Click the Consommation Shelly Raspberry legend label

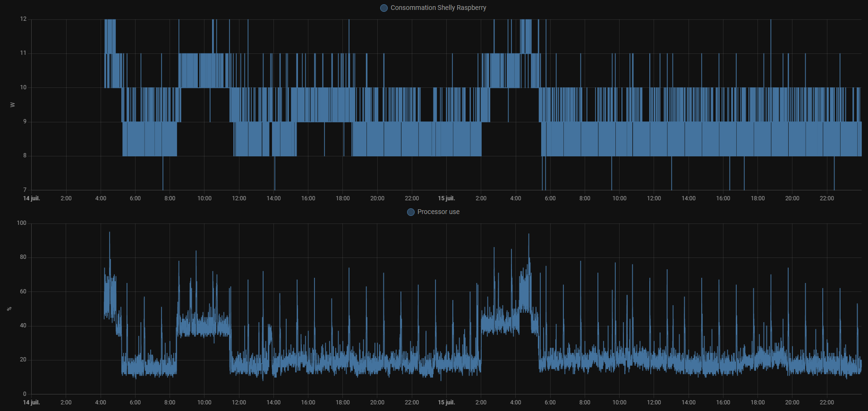pos(438,8)
